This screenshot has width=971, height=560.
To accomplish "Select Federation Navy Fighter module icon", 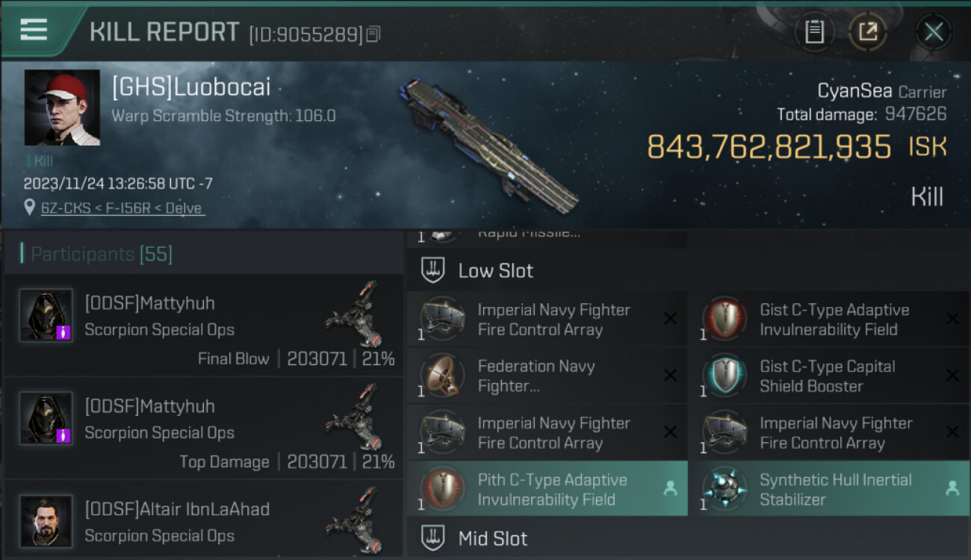I will tap(441, 376).
